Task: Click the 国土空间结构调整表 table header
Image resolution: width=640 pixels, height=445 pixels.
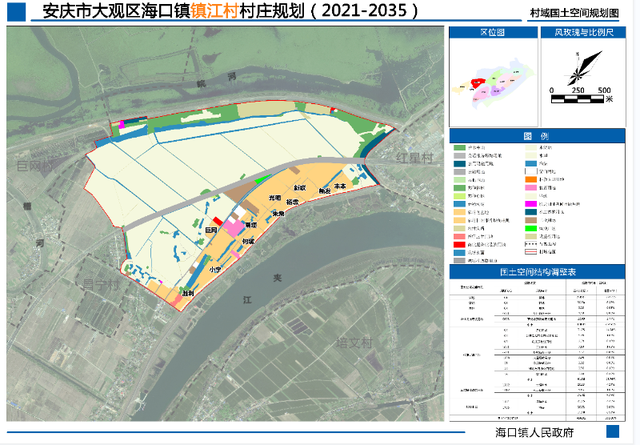Action: [537, 272]
